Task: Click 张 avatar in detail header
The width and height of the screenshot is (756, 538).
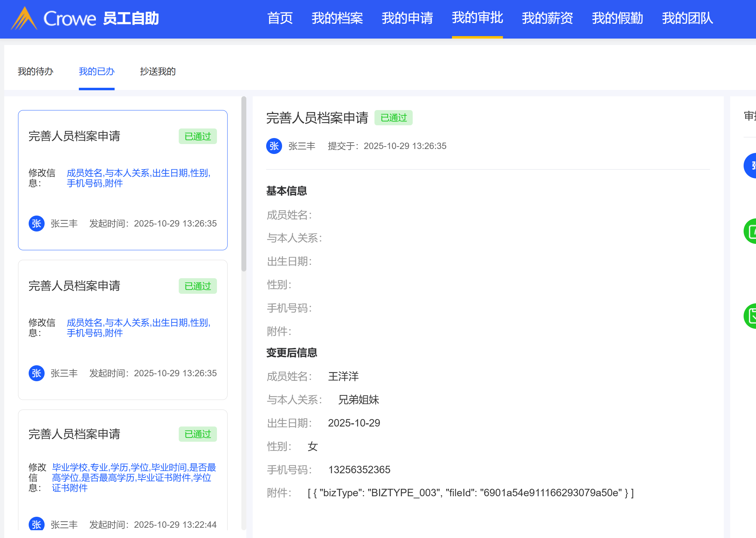Action: point(274,146)
